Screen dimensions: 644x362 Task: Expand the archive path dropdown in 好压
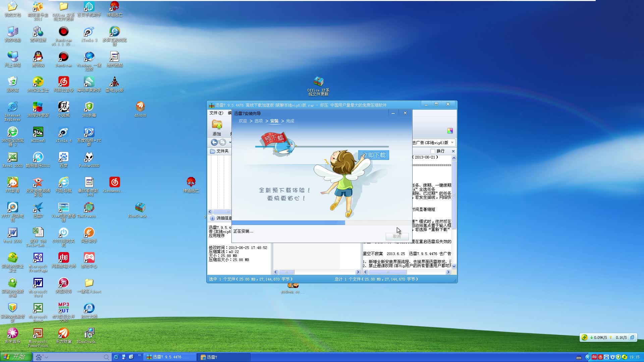pos(452,143)
